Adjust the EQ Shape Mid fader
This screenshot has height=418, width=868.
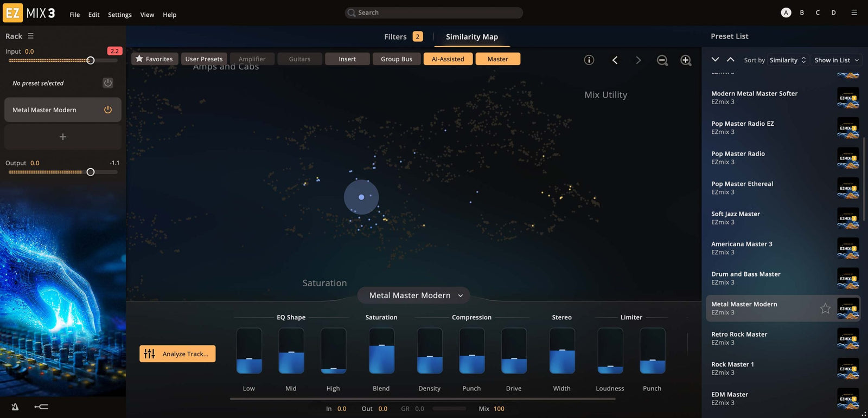click(291, 351)
